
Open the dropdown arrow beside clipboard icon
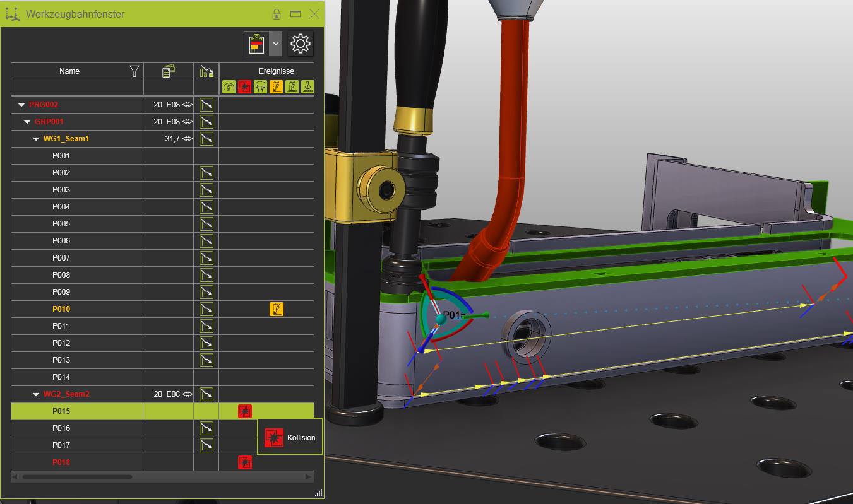click(276, 44)
